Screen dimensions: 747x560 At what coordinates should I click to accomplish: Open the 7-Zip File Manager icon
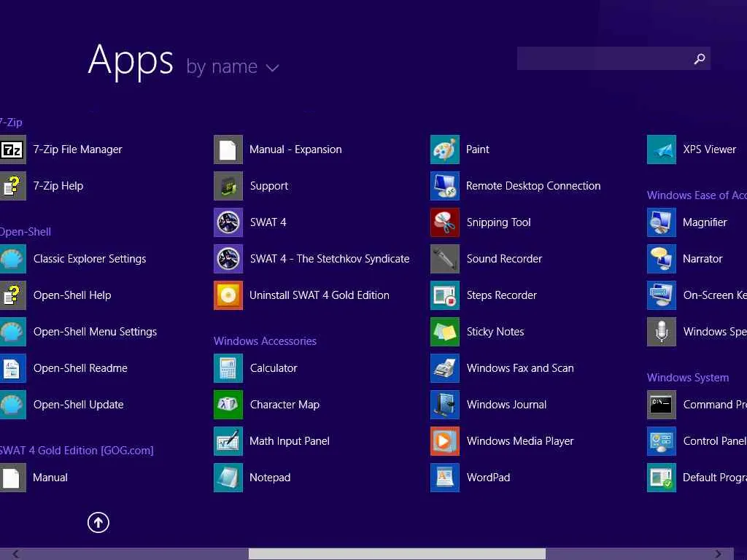(x=12, y=149)
